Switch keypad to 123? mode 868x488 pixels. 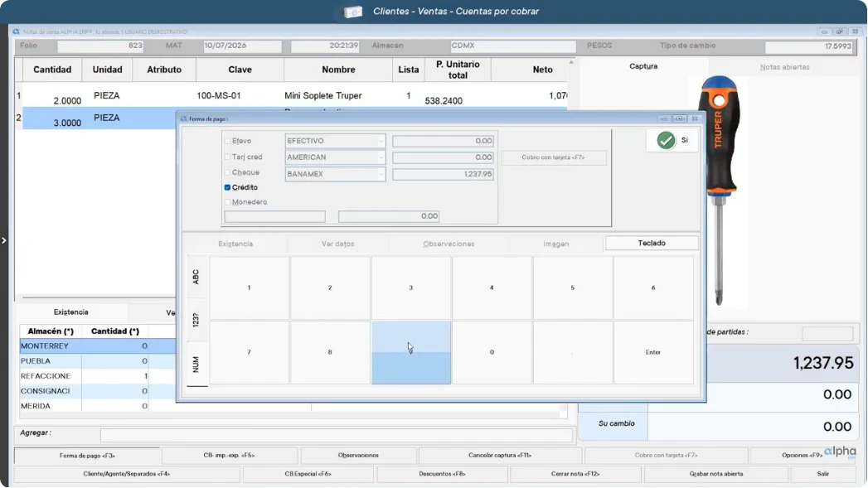[196, 320]
